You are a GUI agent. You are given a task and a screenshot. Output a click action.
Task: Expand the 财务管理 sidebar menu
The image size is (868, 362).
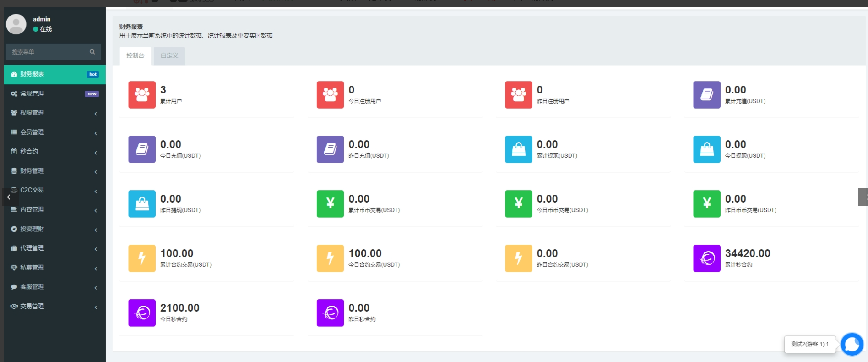click(x=53, y=170)
